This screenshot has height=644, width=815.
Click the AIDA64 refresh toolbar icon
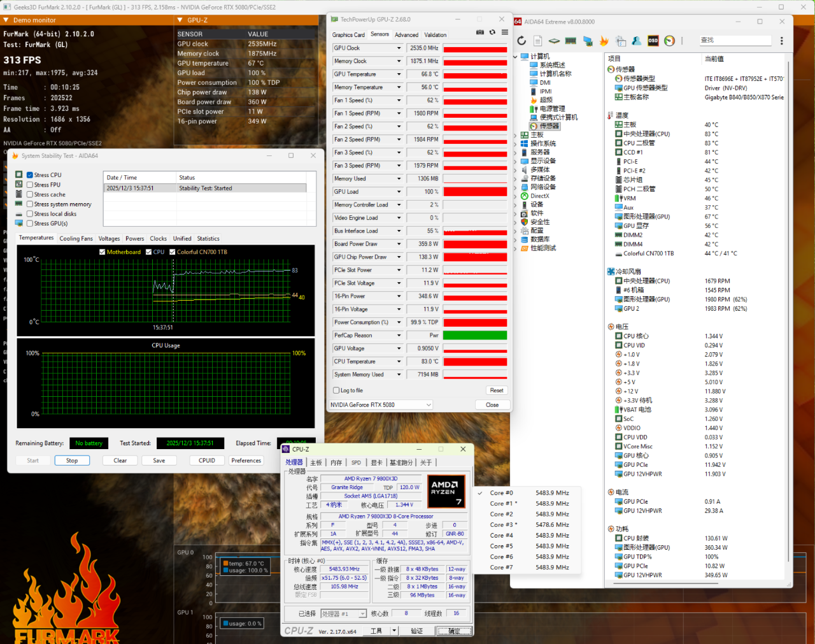click(521, 41)
